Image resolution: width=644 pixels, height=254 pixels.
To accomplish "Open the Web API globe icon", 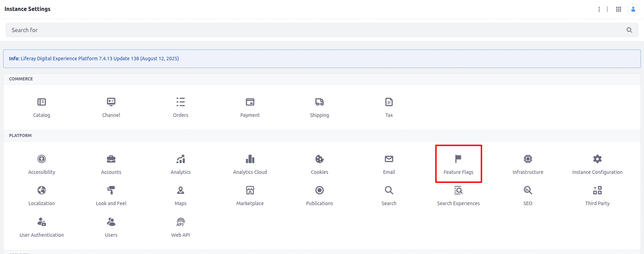I will 181,222.
